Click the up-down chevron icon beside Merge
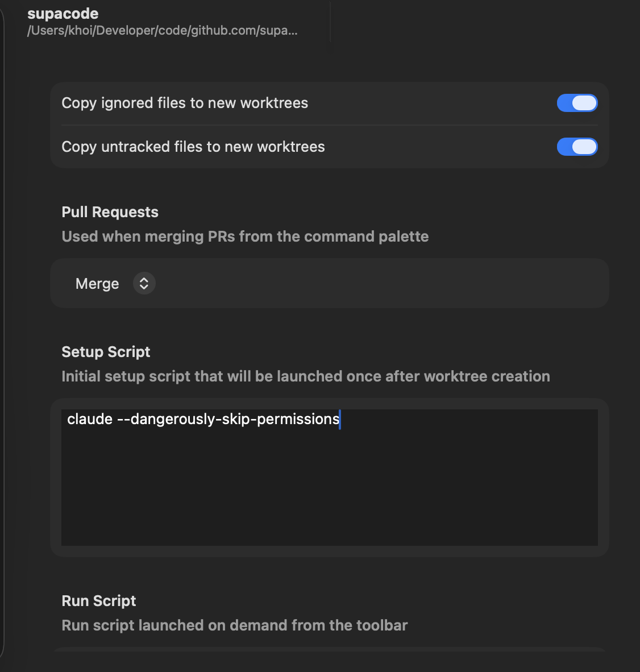 click(x=144, y=283)
